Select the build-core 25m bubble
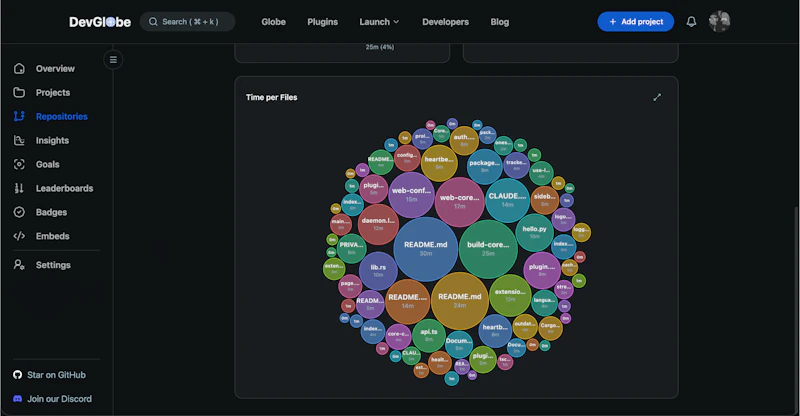 (x=488, y=249)
